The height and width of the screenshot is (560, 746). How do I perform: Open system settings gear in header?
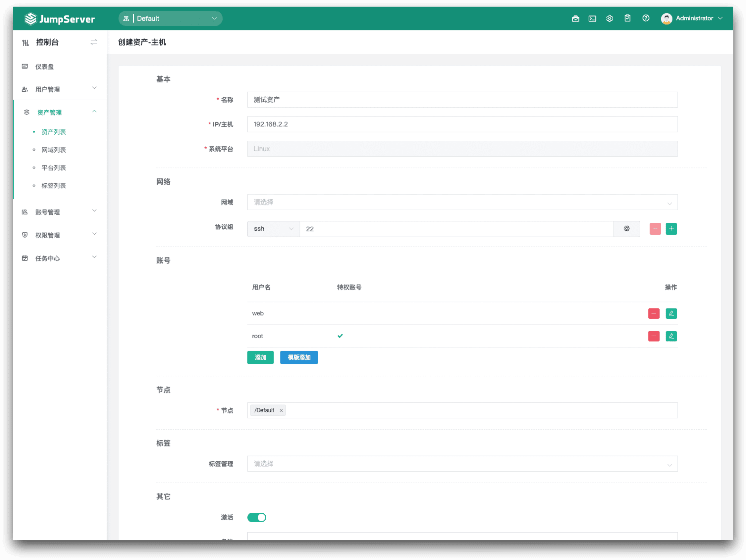pyautogui.click(x=610, y=19)
